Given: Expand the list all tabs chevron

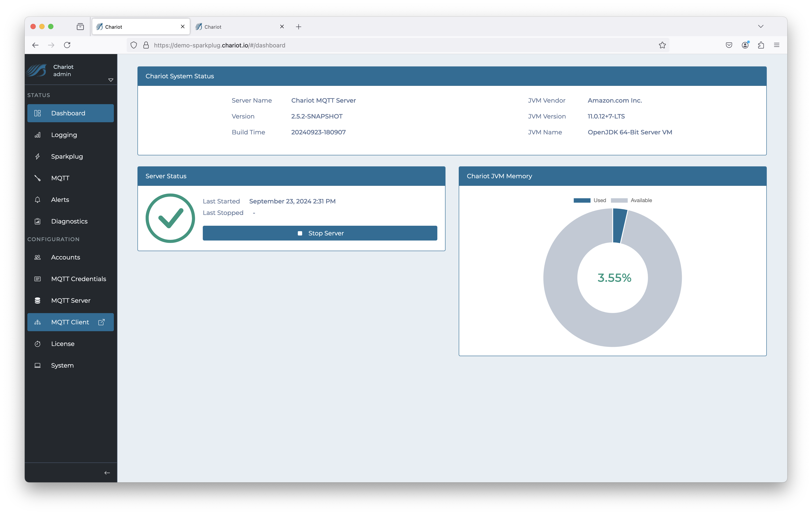Looking at the screenshot, I should [761, 27].
